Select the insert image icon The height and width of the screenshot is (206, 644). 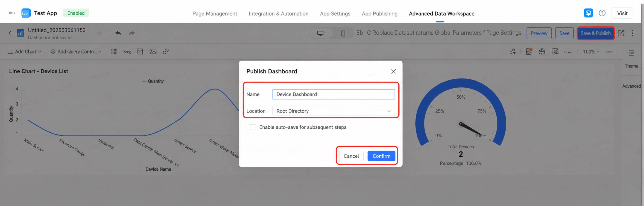coord(153,51)
